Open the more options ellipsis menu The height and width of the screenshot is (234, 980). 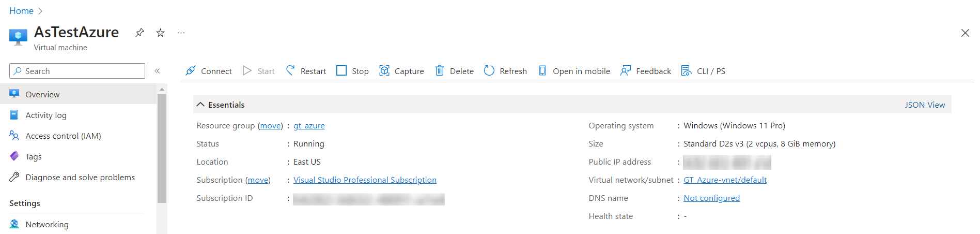click(181, 33)
